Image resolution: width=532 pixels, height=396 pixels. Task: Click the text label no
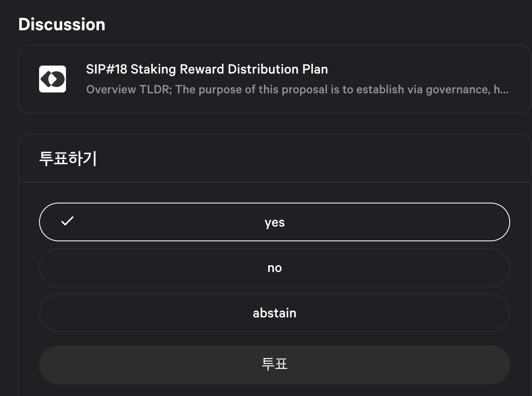274,268
